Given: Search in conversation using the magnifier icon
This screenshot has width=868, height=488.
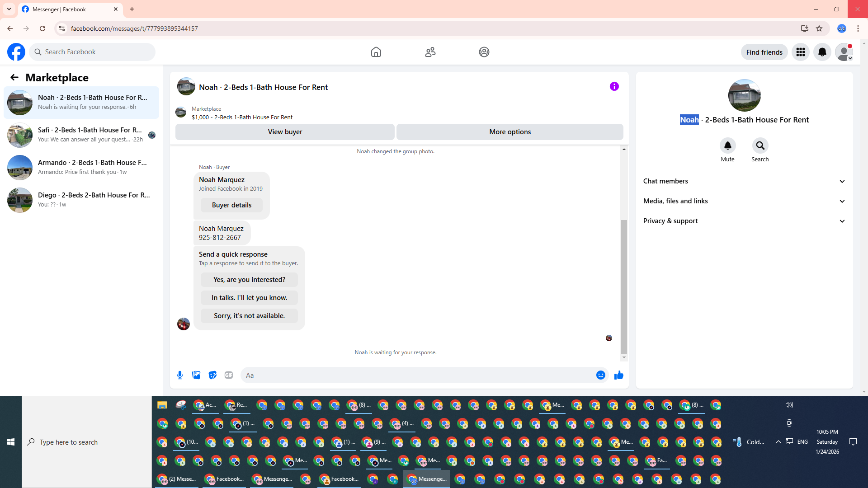Looking at the screenshot, I should click(x=760, y=145).
